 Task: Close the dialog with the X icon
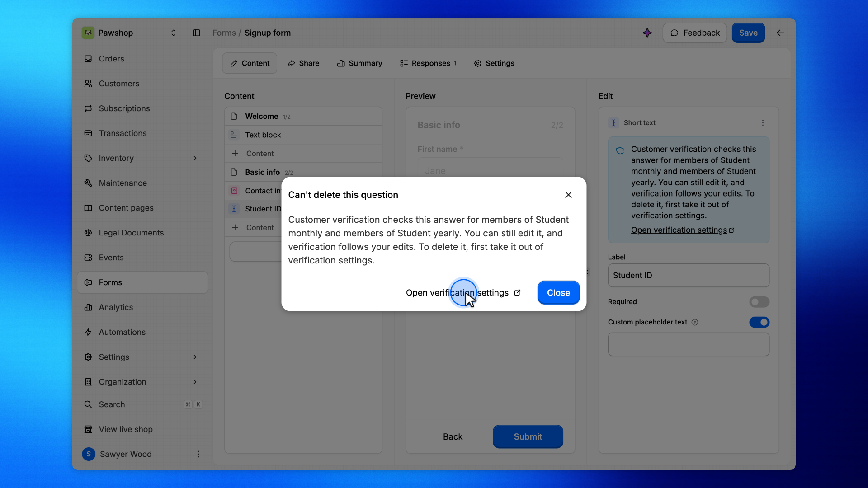point(568,195)
